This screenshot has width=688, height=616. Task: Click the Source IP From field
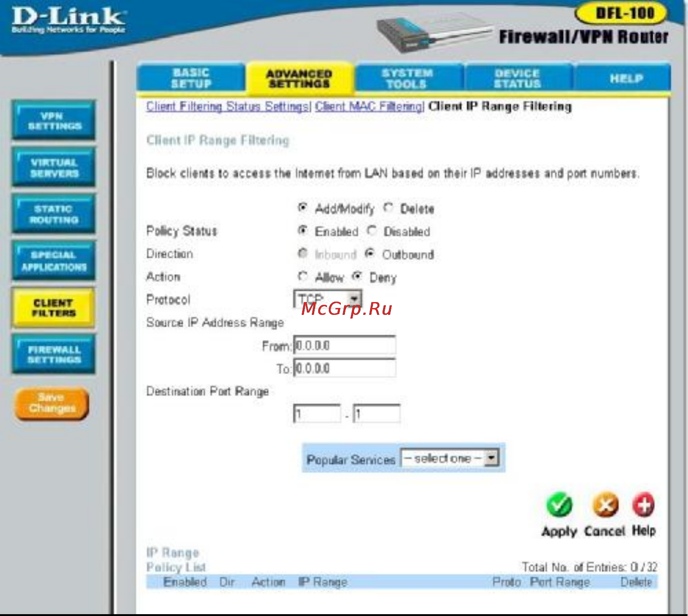click(344, 345)
